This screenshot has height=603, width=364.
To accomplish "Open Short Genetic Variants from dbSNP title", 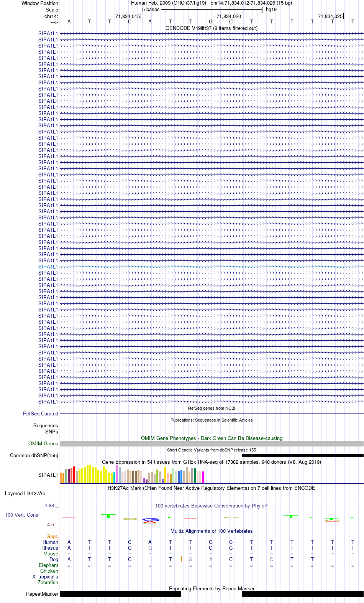I will [212, 450].
